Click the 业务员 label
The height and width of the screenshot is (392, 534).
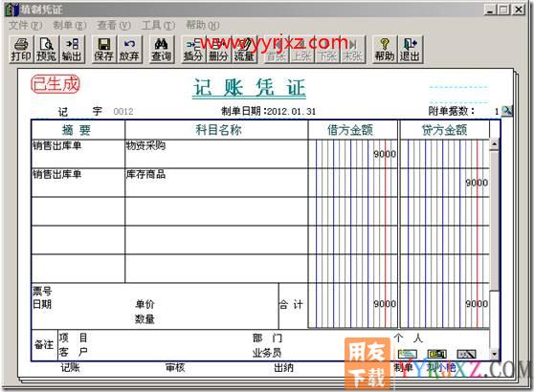coord(267,353)
